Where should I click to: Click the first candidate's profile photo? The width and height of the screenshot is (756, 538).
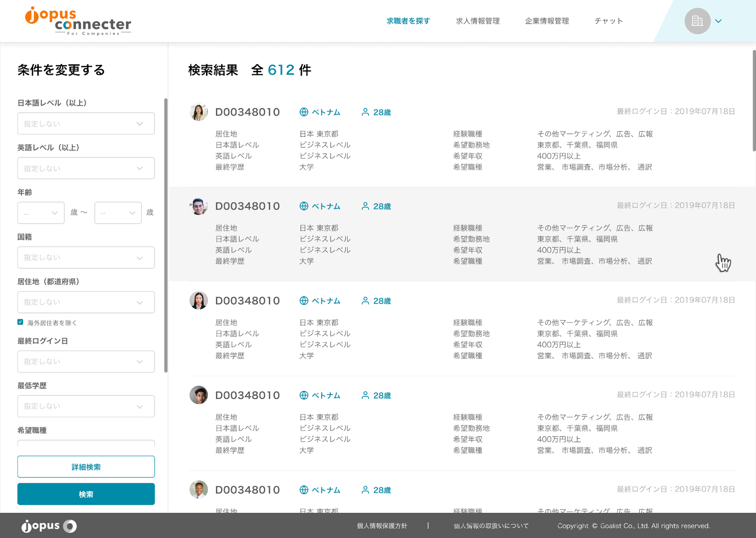(x=198, y=112)
